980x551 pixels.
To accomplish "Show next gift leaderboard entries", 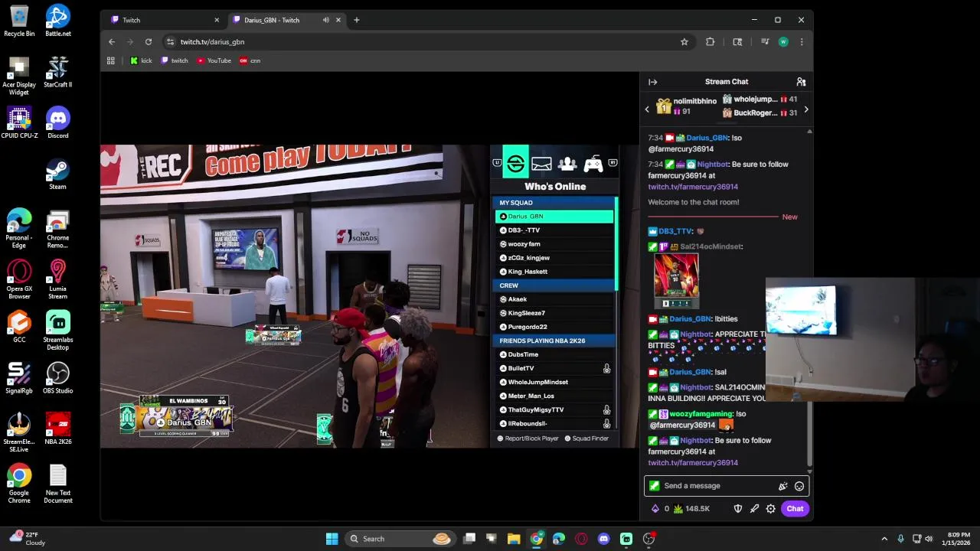I will click(805, 109).
